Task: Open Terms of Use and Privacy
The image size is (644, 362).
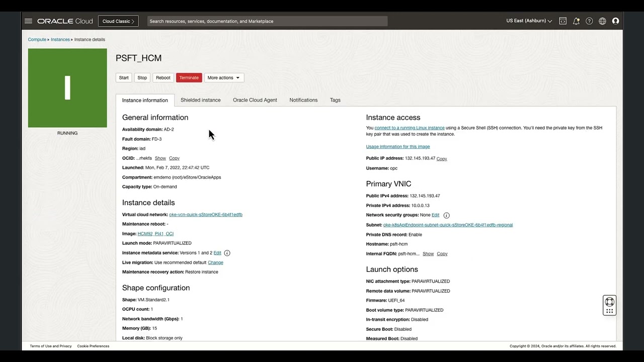Action: pyautogui.click(x=51, y=346)
